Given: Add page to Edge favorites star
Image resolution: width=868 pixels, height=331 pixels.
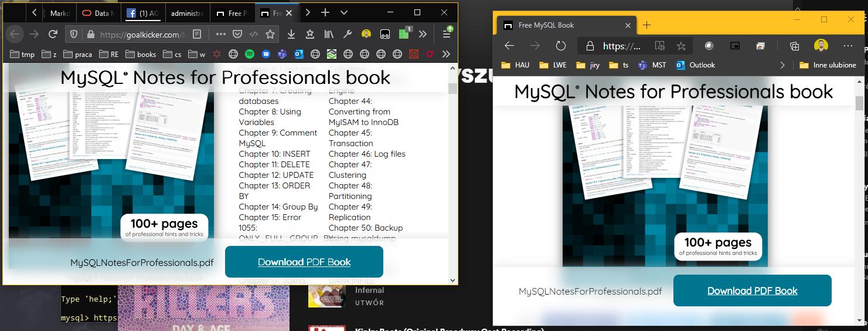Looking at the screenshot, I should click(681, 46).
